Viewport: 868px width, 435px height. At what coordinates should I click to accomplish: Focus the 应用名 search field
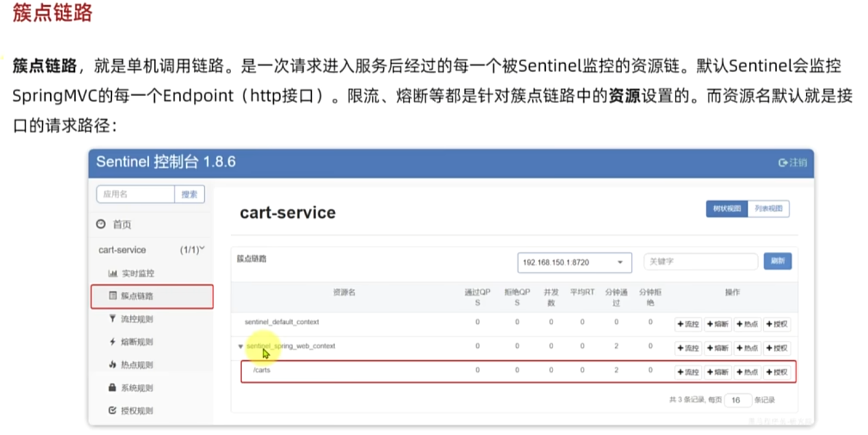[x=135, y=194]
